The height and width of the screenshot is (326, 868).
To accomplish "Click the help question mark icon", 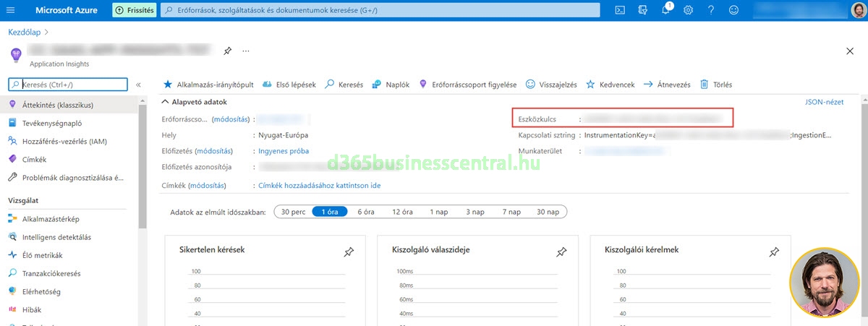I will (711, 10).
